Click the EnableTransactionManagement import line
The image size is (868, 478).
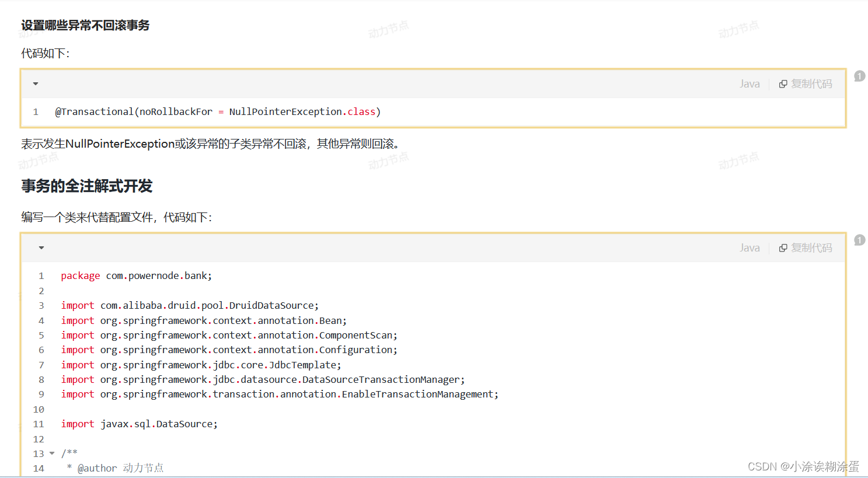pyautogui.click(x=280, y=394)
